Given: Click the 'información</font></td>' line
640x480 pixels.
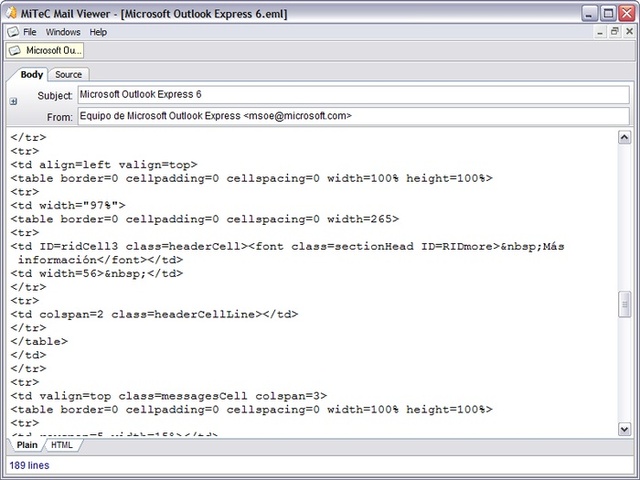Looking at the screenshot, I should [100, 260].
